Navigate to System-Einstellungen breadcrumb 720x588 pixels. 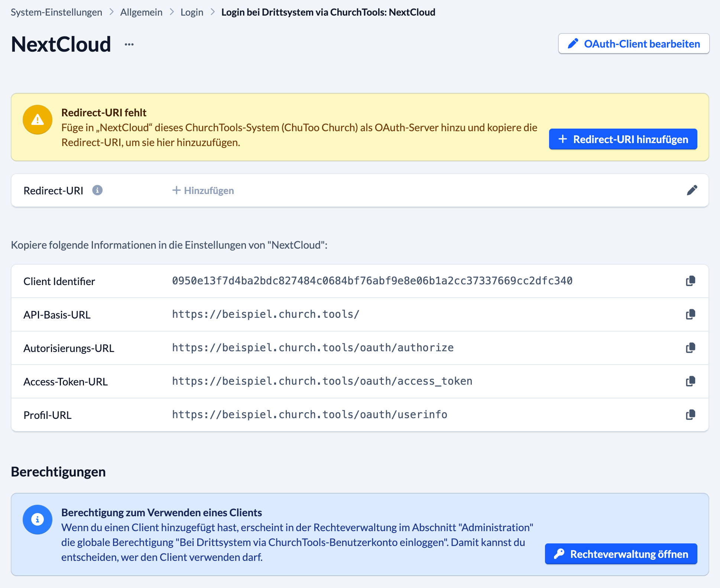[56, 12]
